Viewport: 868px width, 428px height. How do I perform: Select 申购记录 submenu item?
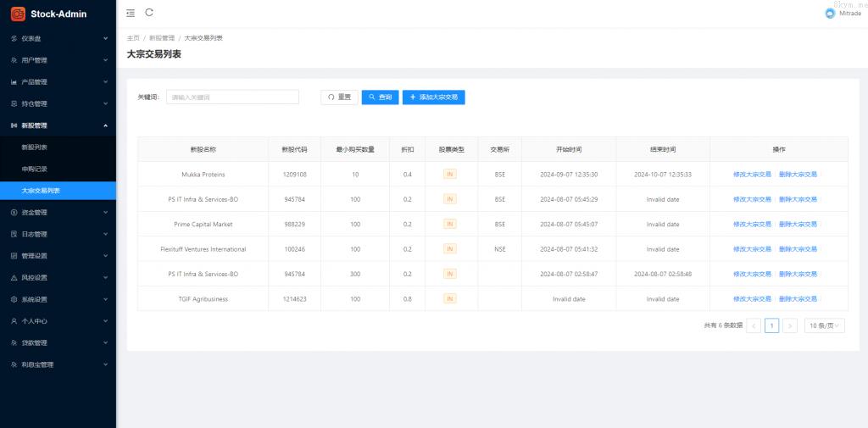coord(35,169)
